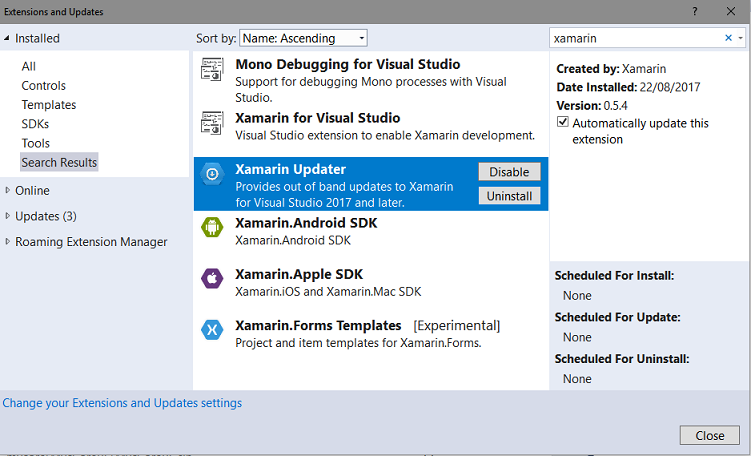Click the Xamarin Updater title text
This screenshot has height=456, width=751.
pyautogui.click(x=290, y=169)
